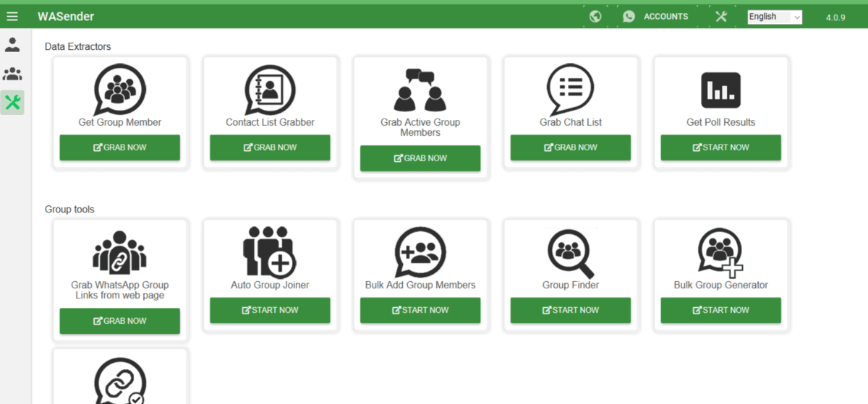
Task: Click Grab WhatsApp Group Links from web page label
Action: [x=119, y=290]
